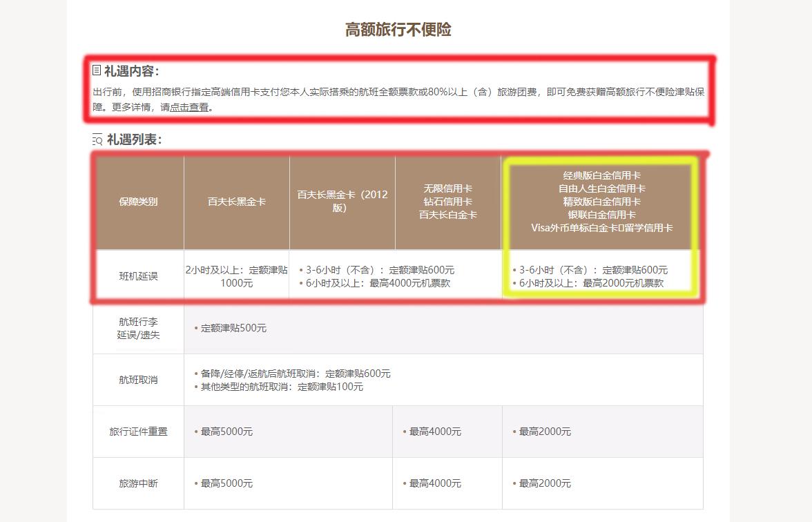Select the 航班行李延误/遗失 row label
The height and width of the screenshot is (522, 812).
click(x=138, y=328)
